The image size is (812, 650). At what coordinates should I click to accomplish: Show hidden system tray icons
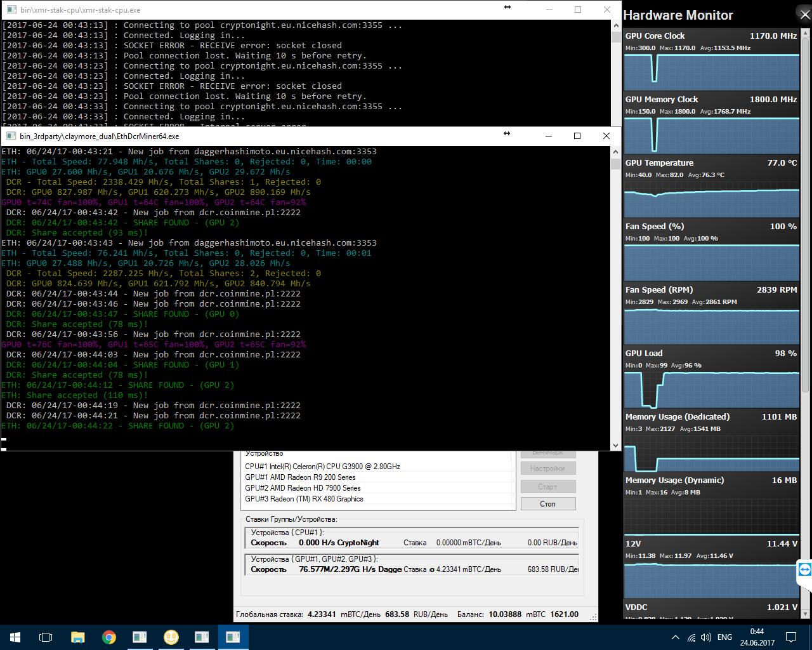click(675, 637)
